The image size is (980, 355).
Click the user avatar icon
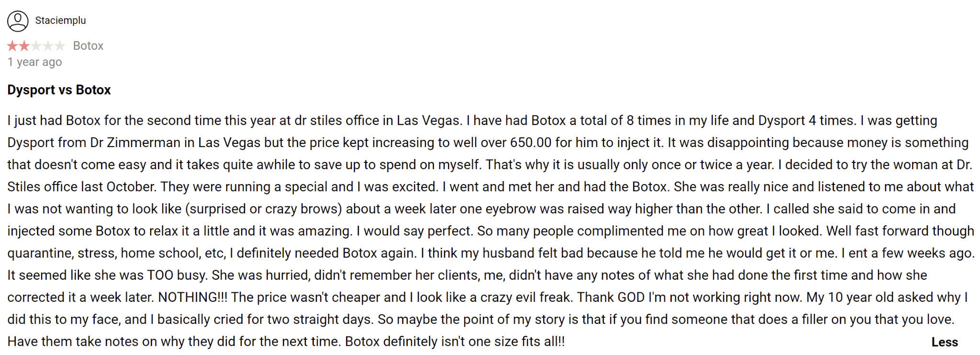tap(18, 21)
